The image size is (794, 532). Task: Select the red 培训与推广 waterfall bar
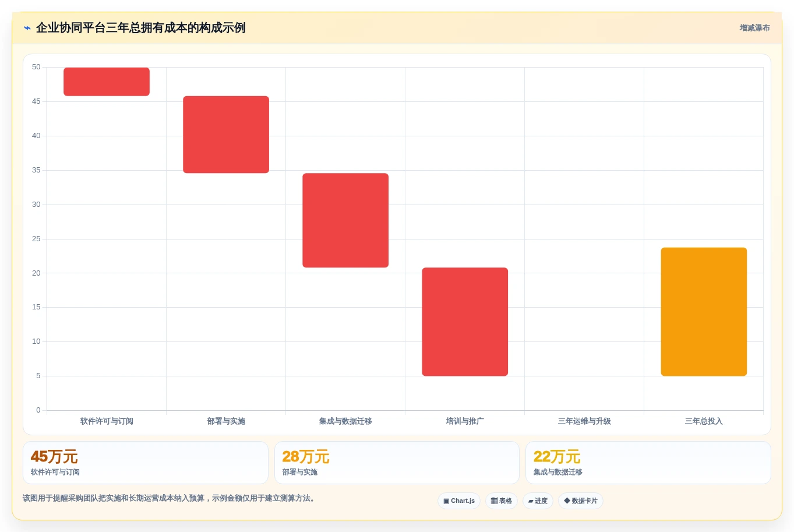(465, 322)
